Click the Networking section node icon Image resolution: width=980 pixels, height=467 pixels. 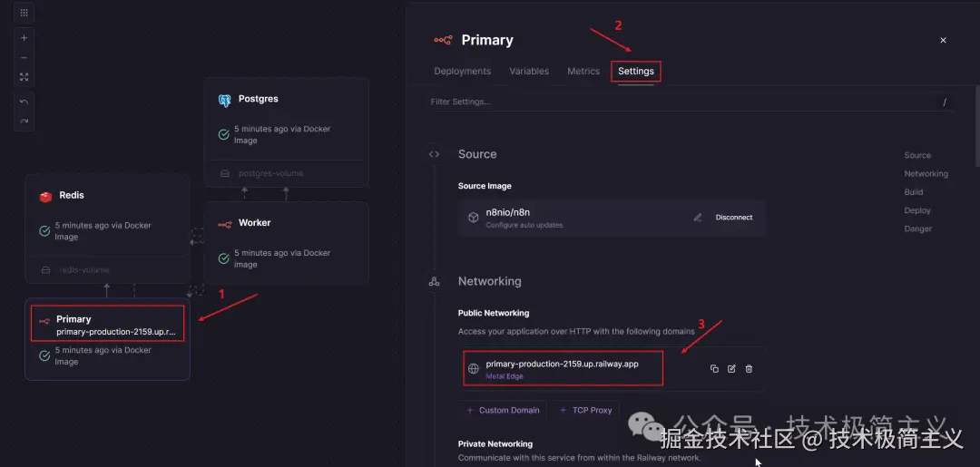434,282
